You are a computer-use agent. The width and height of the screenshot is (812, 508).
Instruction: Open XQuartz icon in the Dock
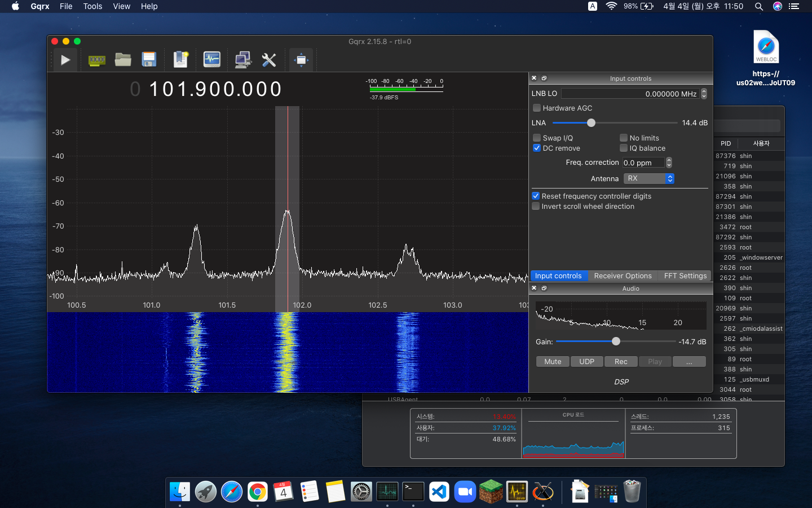click(x=543, y=492)
